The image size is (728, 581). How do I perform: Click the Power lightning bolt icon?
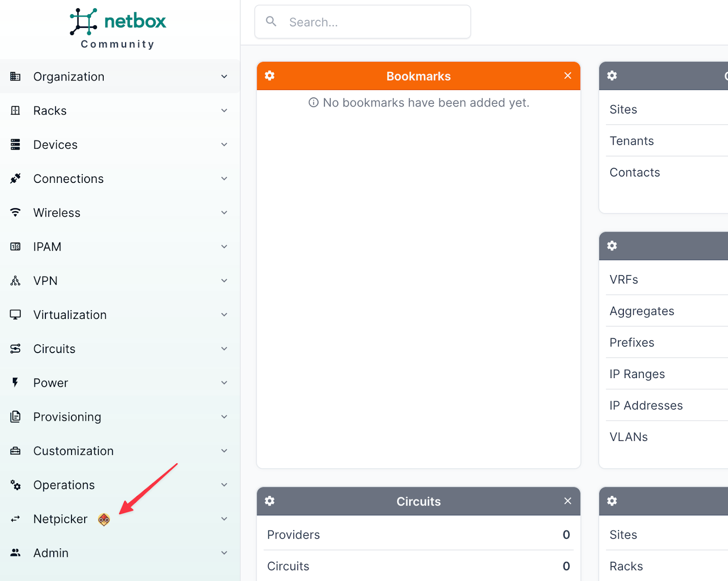tap(15, 383)
